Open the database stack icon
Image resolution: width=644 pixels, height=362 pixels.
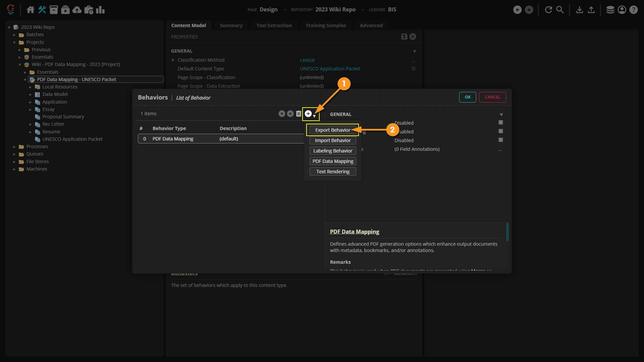click(x=610, y=10)
